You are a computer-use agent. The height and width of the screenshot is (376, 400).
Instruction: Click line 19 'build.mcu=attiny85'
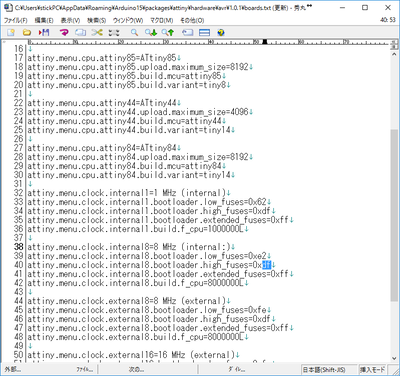(x=126, y=76)
